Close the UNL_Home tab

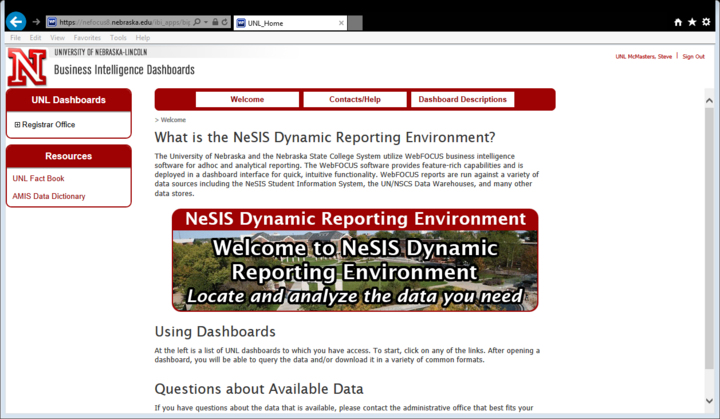point(341,23)
